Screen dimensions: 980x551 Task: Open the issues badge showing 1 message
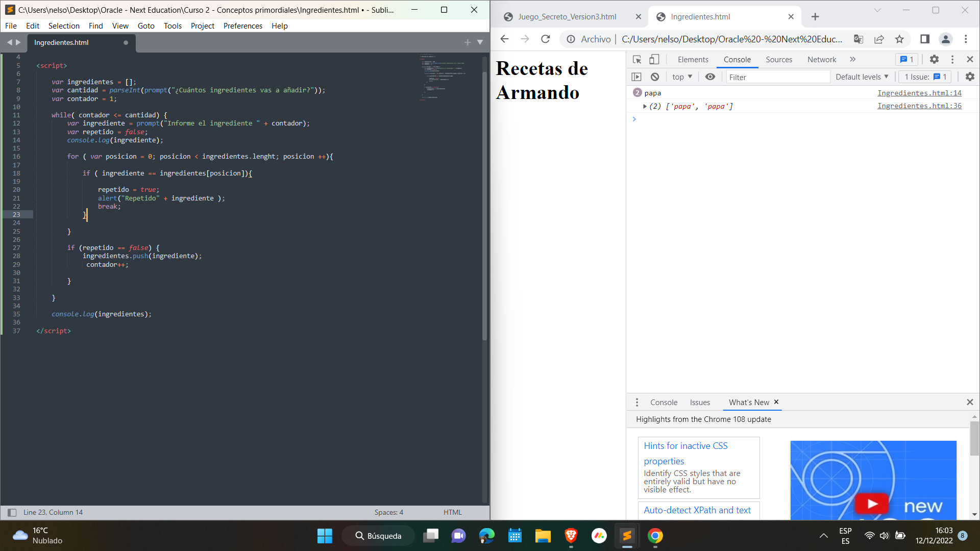coord(907,60)
